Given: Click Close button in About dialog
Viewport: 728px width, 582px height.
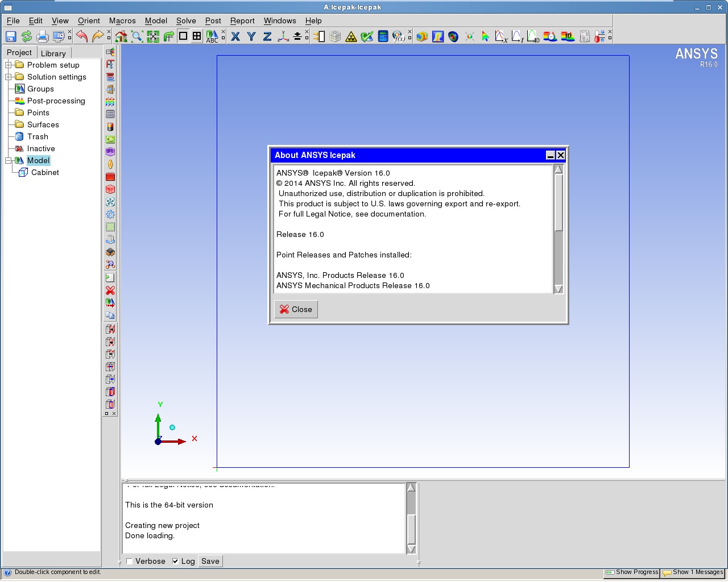Looking at the screenshot, I should point(296,309).
